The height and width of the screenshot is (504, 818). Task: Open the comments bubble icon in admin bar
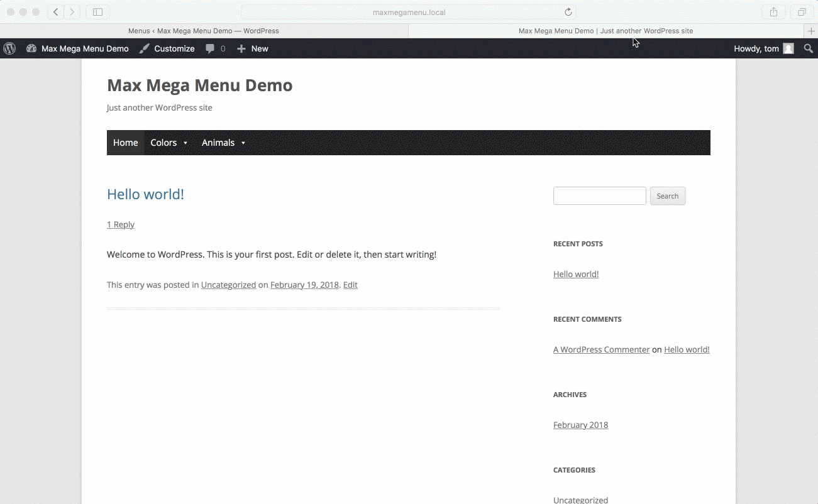pyautogui.click(x=211, y=48)
